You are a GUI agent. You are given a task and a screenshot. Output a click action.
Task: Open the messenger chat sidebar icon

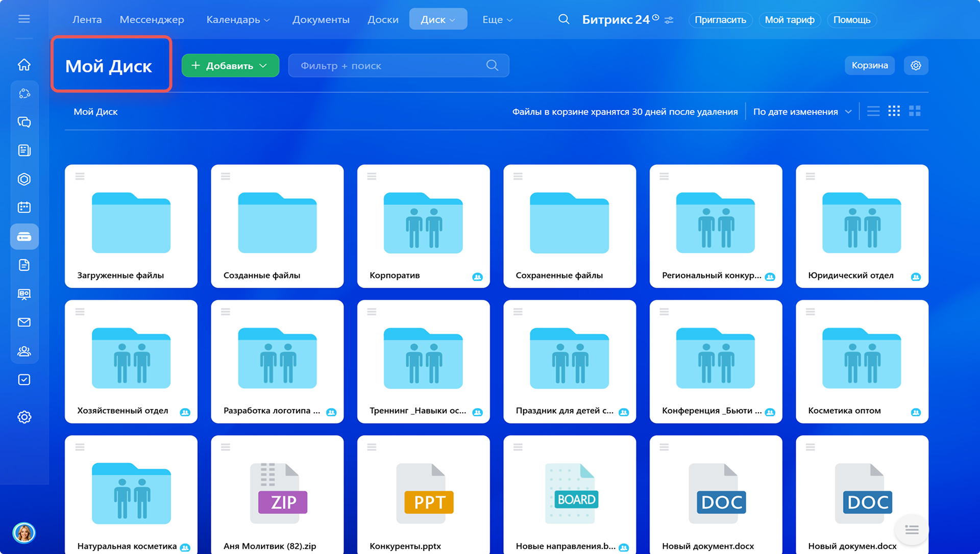pos(24,122)
